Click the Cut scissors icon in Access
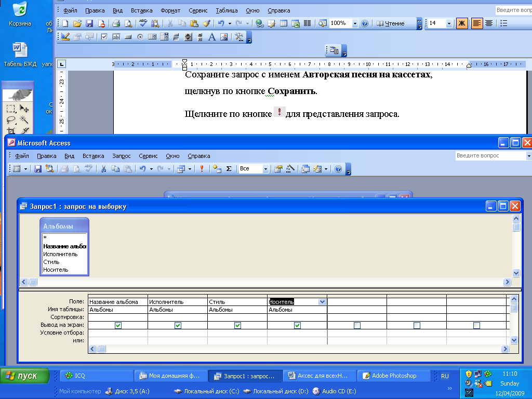This screenshot has height=399, width=532. pyautogui.click(x=104, y=169)
